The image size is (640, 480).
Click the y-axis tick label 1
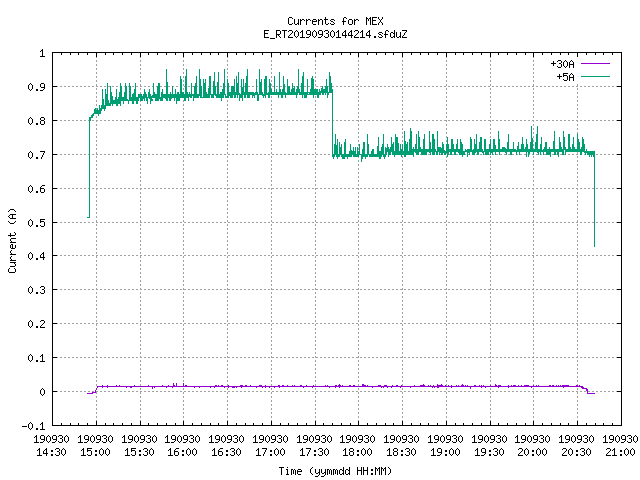point(42,53)
